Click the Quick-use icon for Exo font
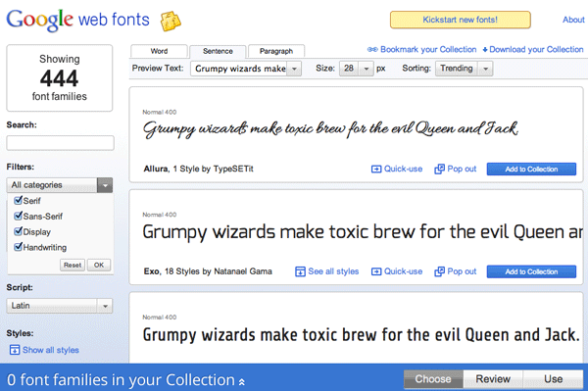 tap(376, 271)
